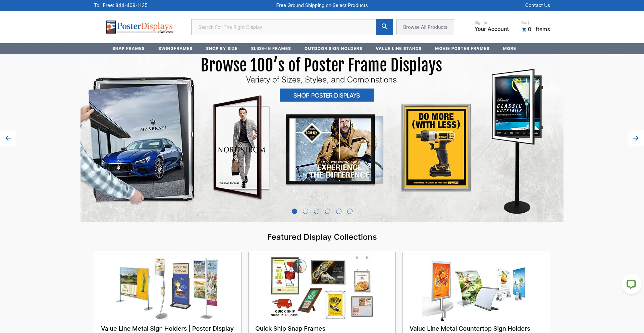This screenshot has height=333, width=644.
Task: Open the Contact Us link
Action: 537,5
